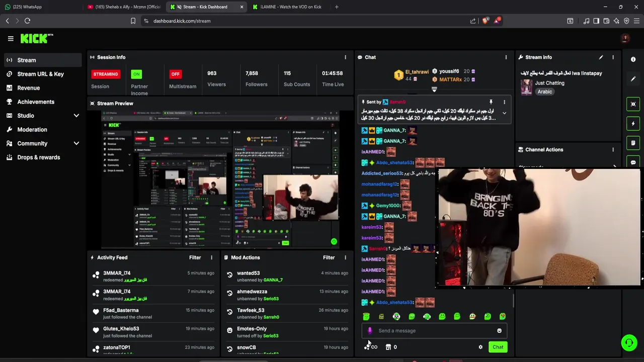This screenshot has height=362, width=644.
Task: Click the STREAMING session status badge
Action: 106,74
